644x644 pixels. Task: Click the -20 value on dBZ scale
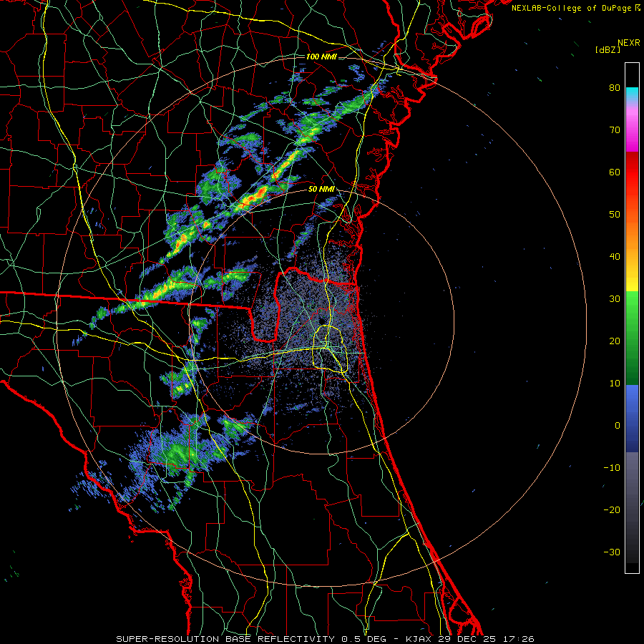pos(612,509)
